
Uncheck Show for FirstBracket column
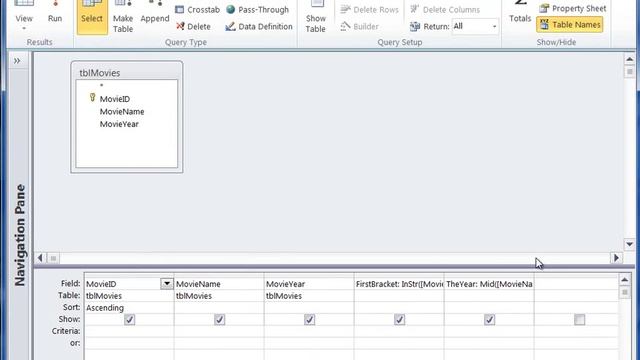pos(399,320)
